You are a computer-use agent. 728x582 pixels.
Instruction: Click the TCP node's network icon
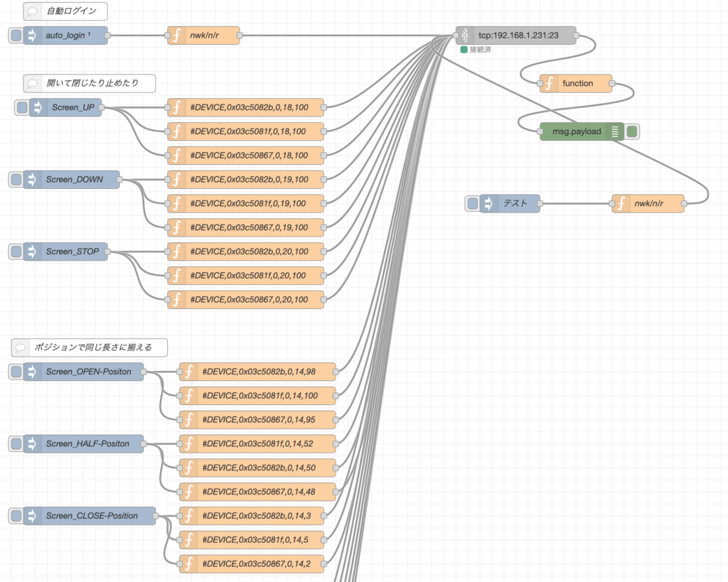pyautogui.click(x=465, y=36)
